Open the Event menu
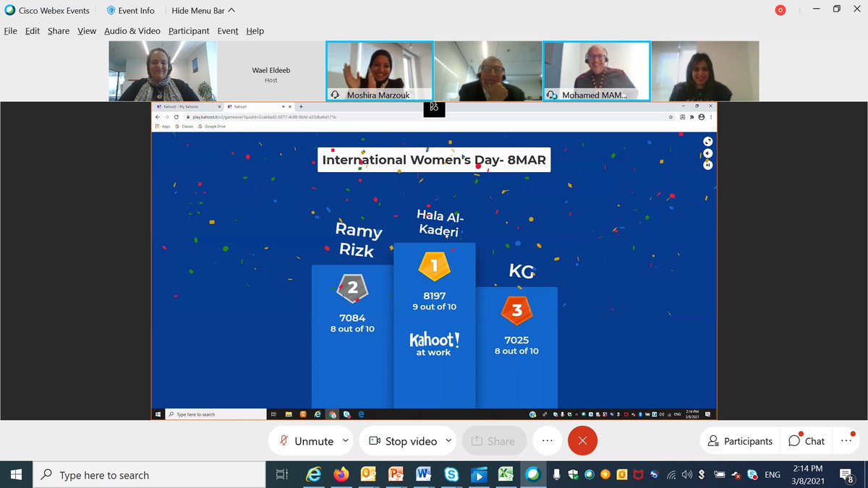 coord(228,31)
